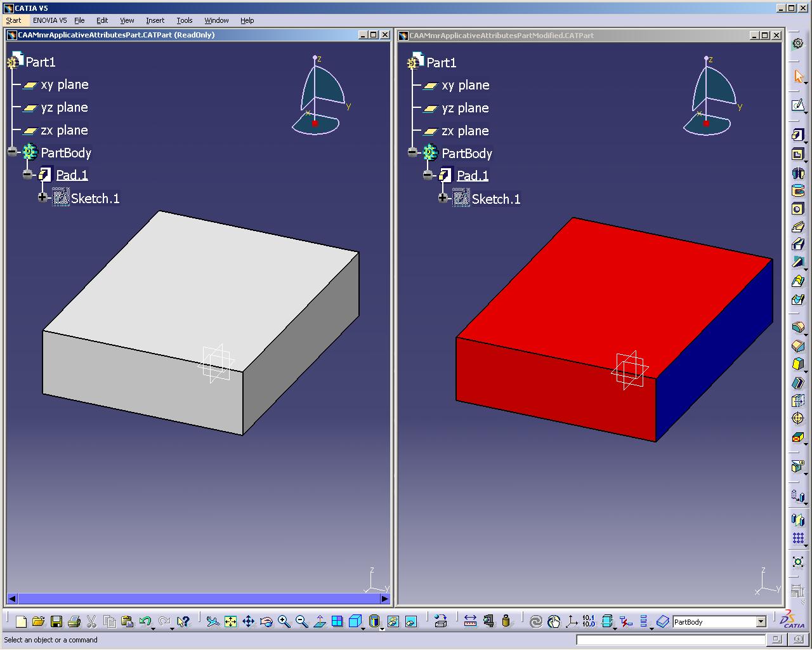Image resolution: width=812 pixels, height=650 pixels.
Task: Select the Pad tool in right toolbar
Action: coord(798,135)
